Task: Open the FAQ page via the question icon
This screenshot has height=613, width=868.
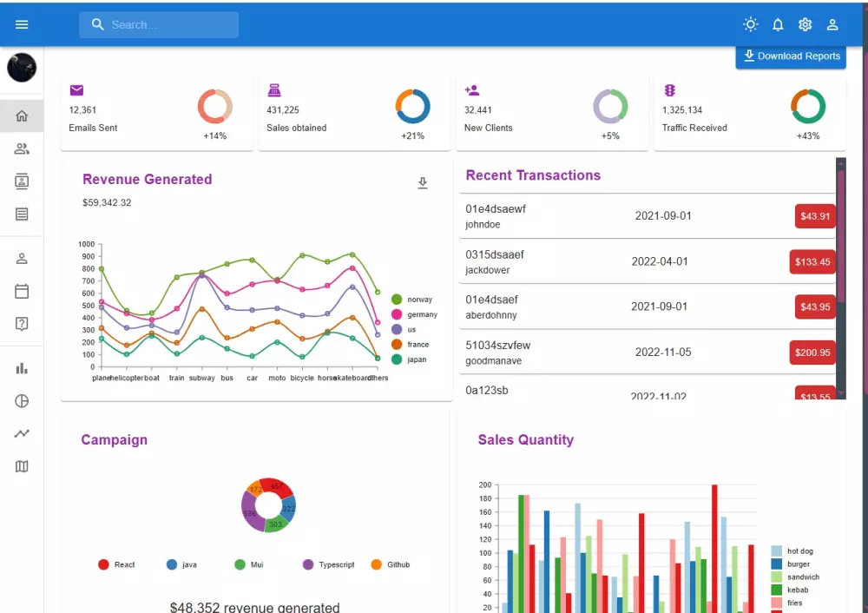Action: (22, 323)
